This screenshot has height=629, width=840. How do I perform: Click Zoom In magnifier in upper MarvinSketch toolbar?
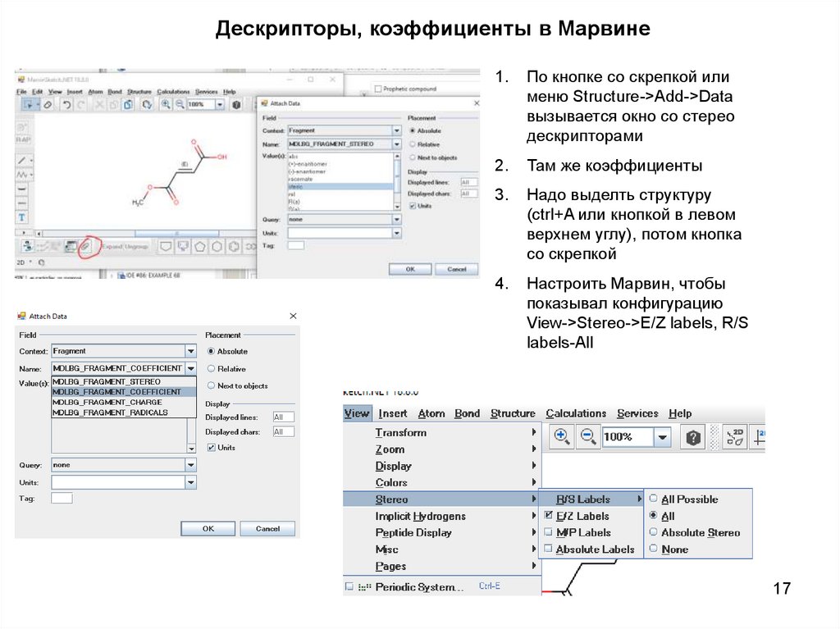(x=166, y=104)
